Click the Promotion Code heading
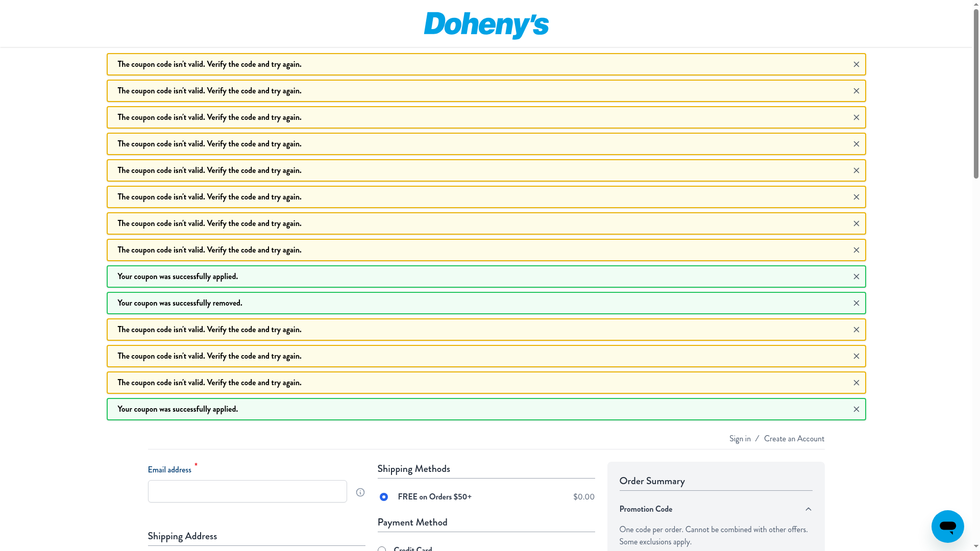The image size is (980, 551). point(646,509)
